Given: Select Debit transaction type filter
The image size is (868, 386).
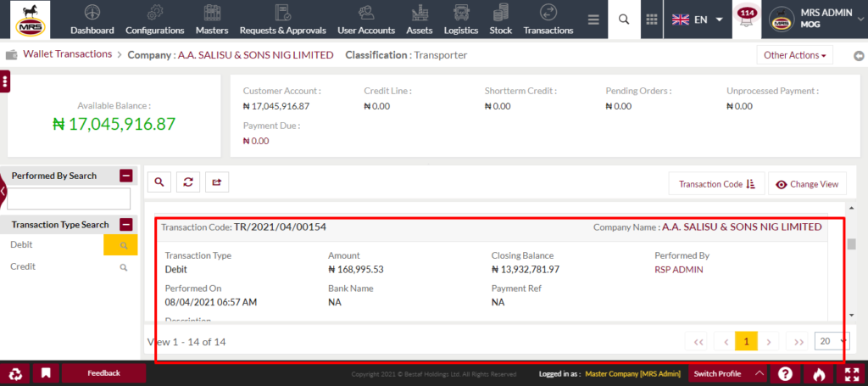Looking at the screenshot, I should 22,244.
